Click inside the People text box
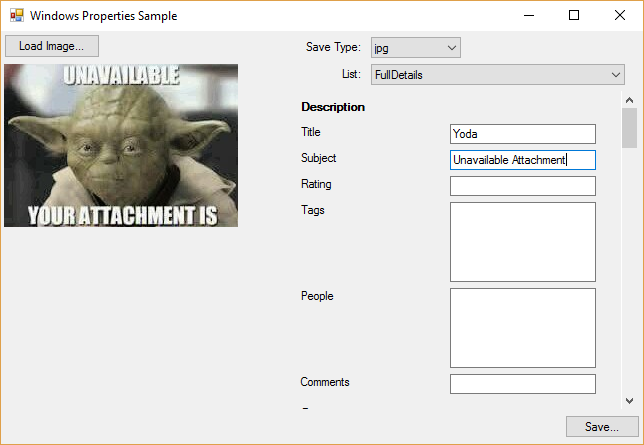The width and height of the screenshot is (644, 445). pyautogui.click(x=523, y=328)
